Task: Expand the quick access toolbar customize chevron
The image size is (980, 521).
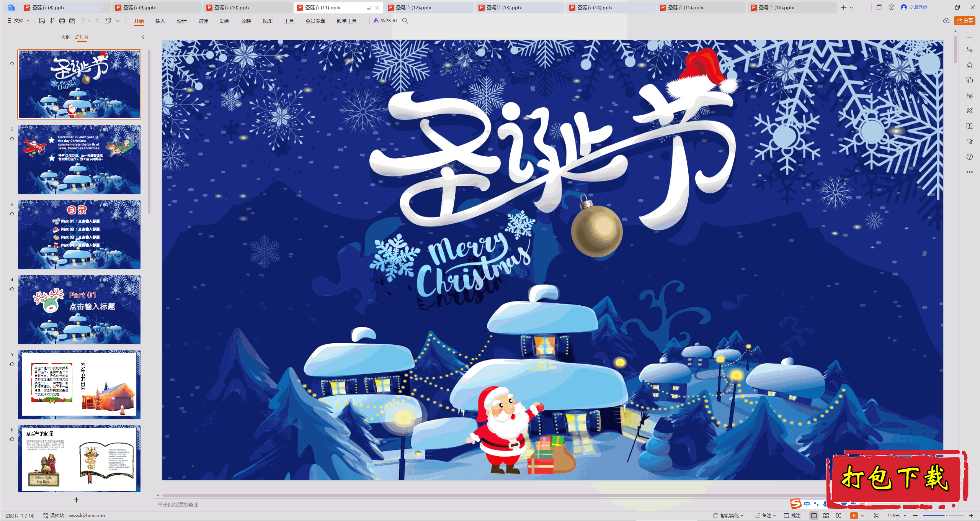Action: pyautogui.click(x=118, y=21)
